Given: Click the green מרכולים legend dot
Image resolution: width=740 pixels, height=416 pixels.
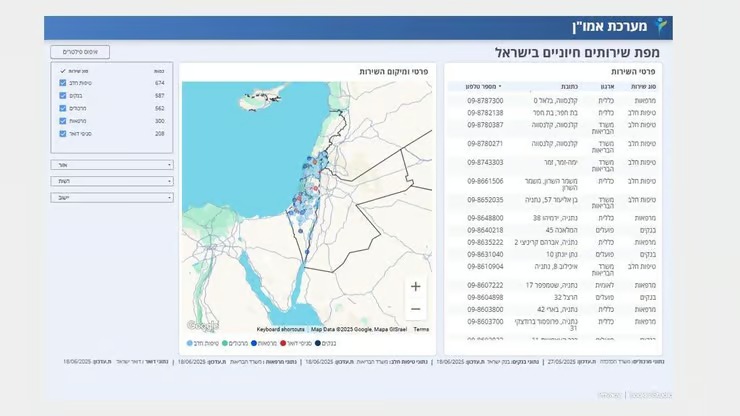Looking at the screenshot, I should [226, 343].
